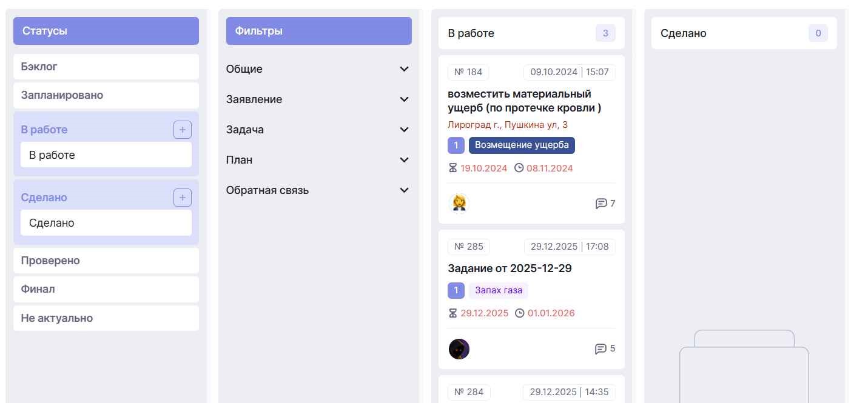The width and height of the screenshot is (868, 403).
Task: Select the «Запах газа» tag
Action: [498, 290]
